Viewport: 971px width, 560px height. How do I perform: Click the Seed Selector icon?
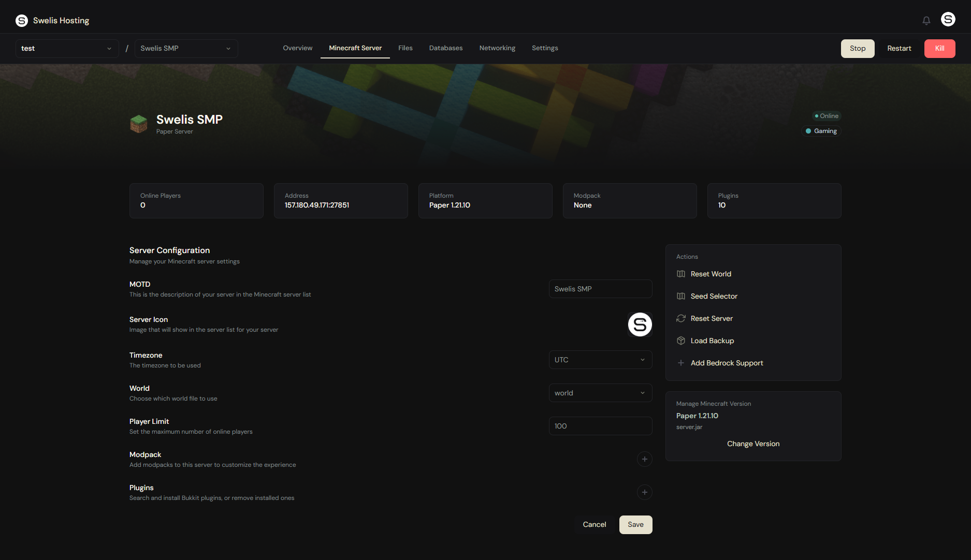click(x=681, y=296)
